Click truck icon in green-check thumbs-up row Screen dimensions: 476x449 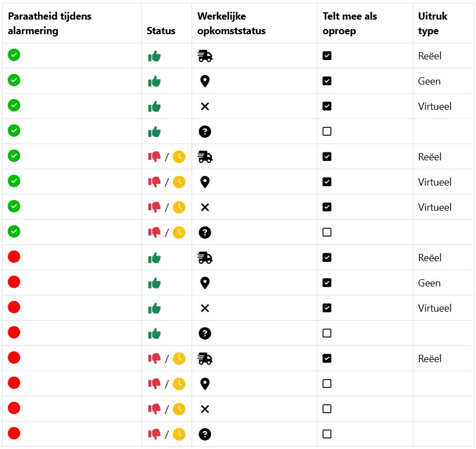tap(205, 56)
